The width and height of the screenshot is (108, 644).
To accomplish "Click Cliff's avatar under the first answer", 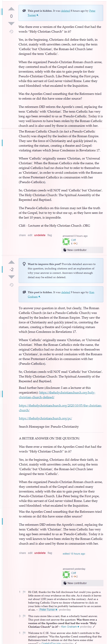I will coord(66,241).
